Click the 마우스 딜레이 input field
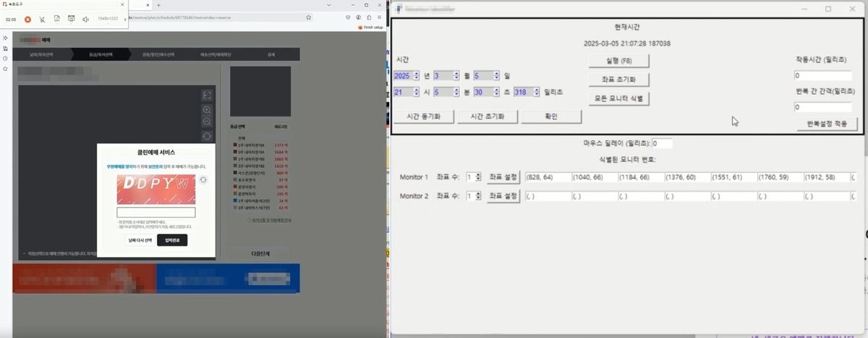The width and height of the screenshot is (868, 338). click(663, 143)
